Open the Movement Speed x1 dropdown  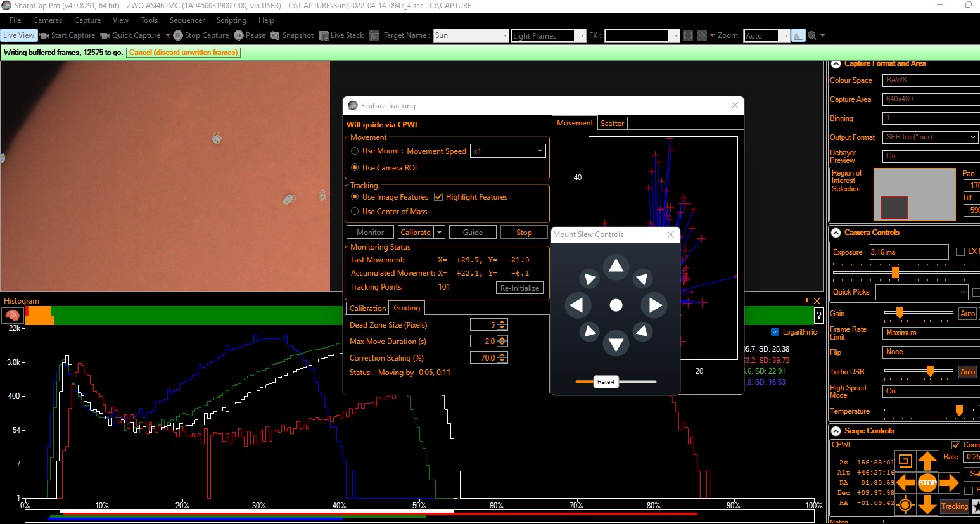pyautogui.click(x=508, y=151)
